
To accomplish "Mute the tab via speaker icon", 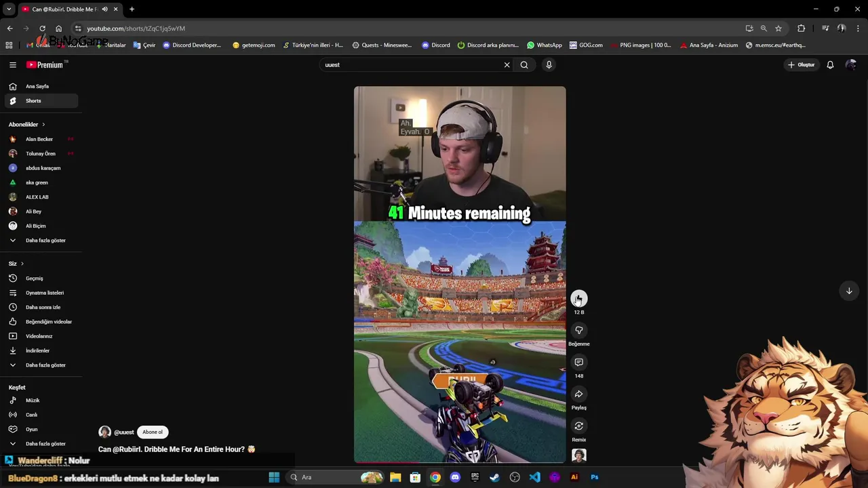I will tap(104, 9).
